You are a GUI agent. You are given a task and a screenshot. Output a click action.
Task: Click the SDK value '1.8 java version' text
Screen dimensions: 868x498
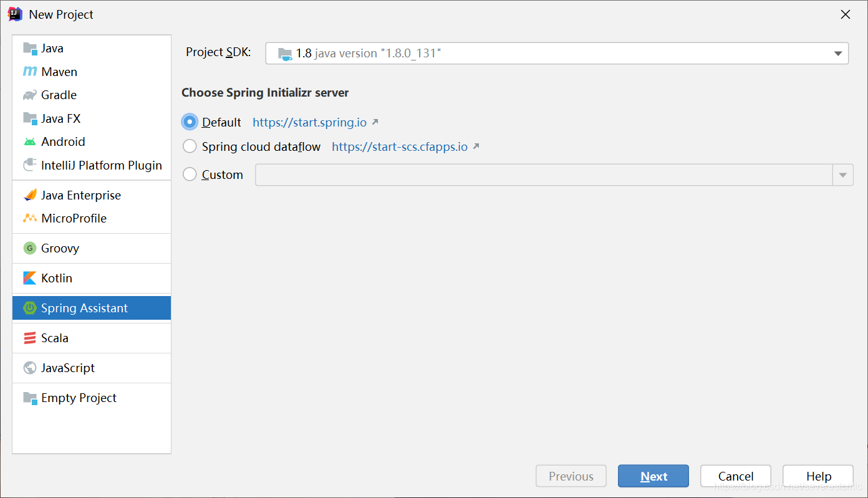369,54
